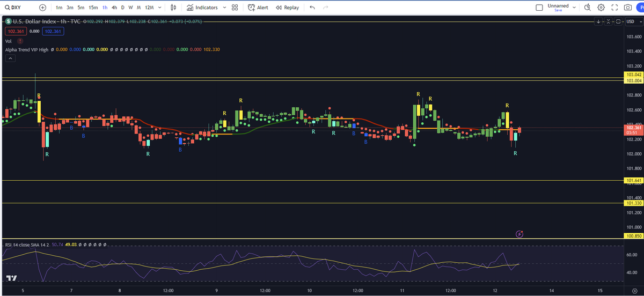Click the blue 102.361 buy price box

point(53,31)
